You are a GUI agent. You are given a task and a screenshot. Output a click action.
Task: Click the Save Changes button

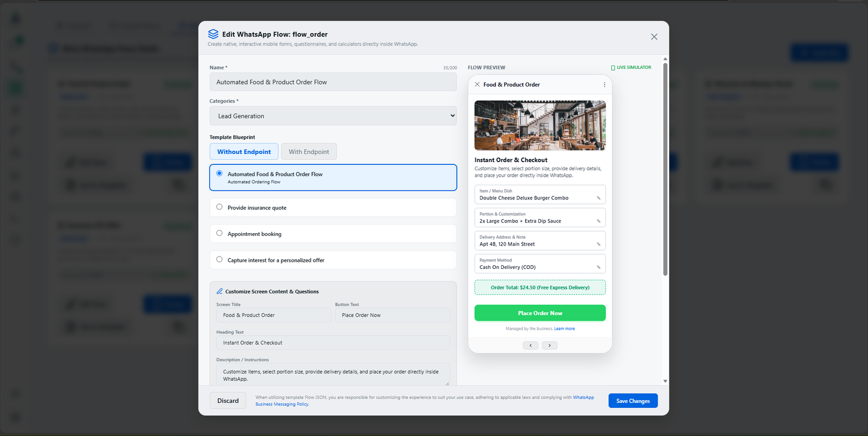[x=633, y=401]
